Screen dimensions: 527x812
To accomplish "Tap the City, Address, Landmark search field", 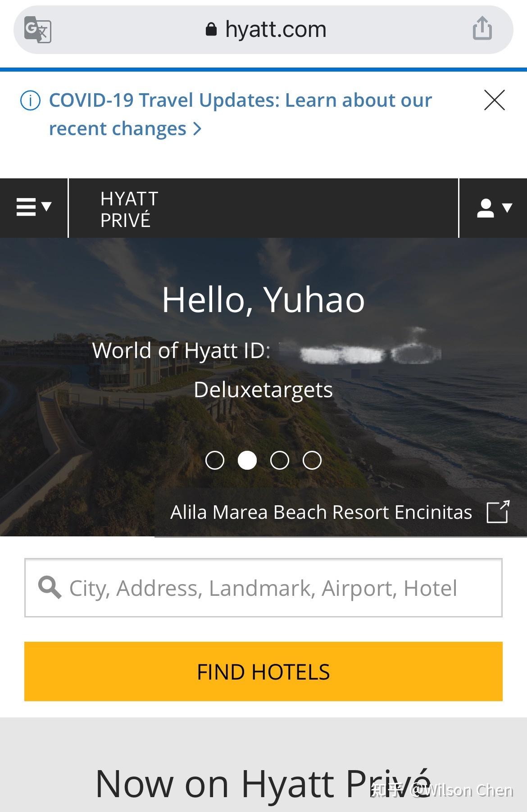I will 263,587.
